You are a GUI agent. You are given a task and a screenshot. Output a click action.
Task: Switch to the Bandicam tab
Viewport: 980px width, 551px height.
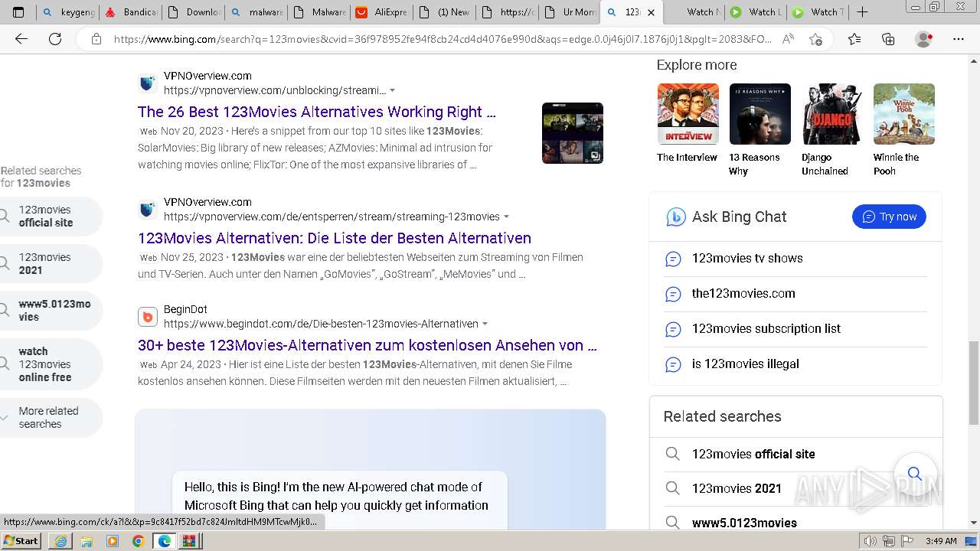coord(130,12)
